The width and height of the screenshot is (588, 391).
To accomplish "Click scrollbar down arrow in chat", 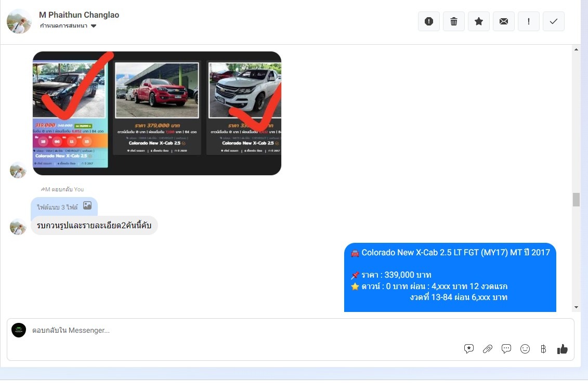I will click(577, 307).
